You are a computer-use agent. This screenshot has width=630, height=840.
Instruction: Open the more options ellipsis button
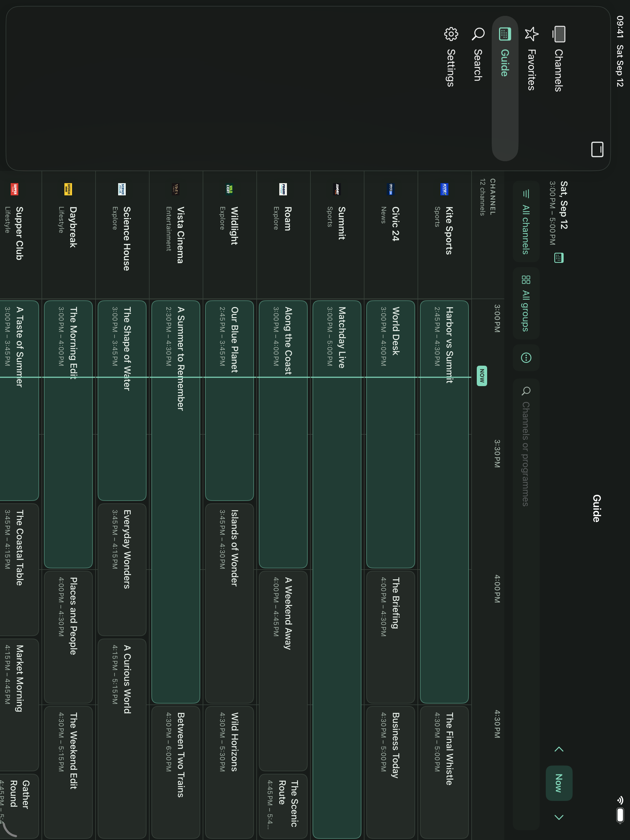click(526, 358)
